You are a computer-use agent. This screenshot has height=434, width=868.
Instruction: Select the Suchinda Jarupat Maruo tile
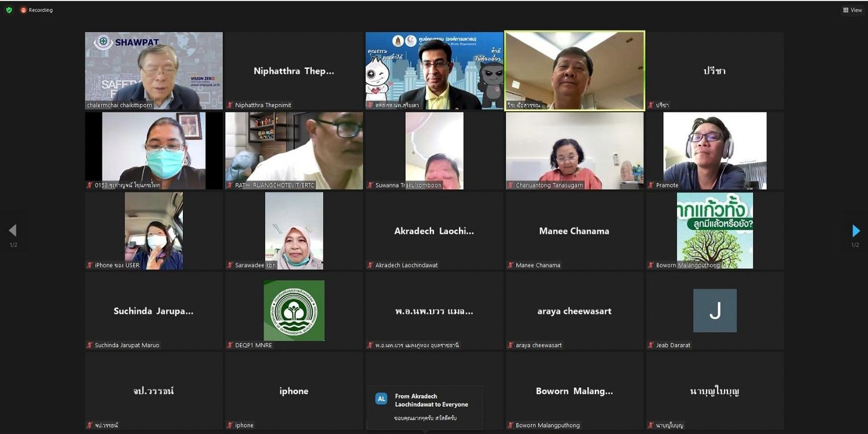pyautogui.click(x=154, y=311)
